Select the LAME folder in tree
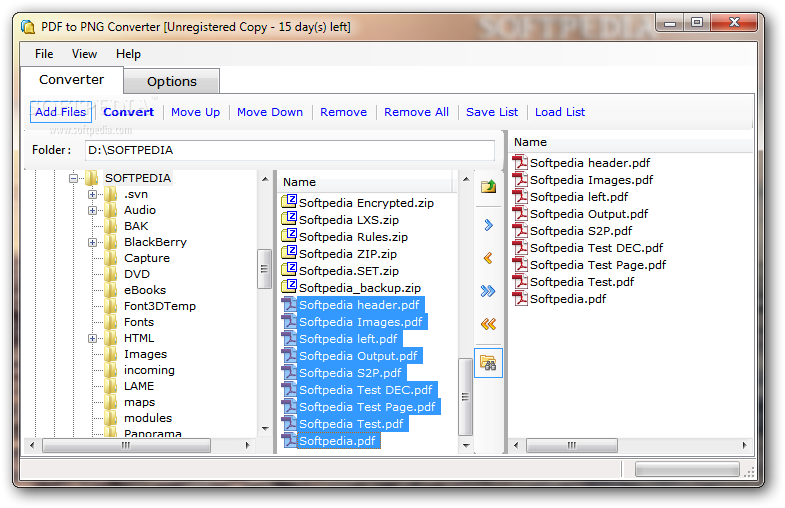This screenshot has width=785, height=508. coord(139,386)
